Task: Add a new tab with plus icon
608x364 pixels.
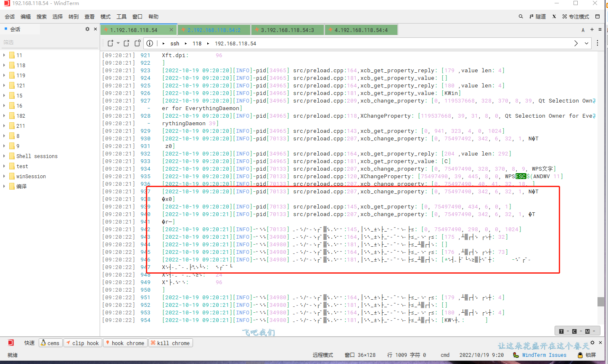Action: (592, 29)
